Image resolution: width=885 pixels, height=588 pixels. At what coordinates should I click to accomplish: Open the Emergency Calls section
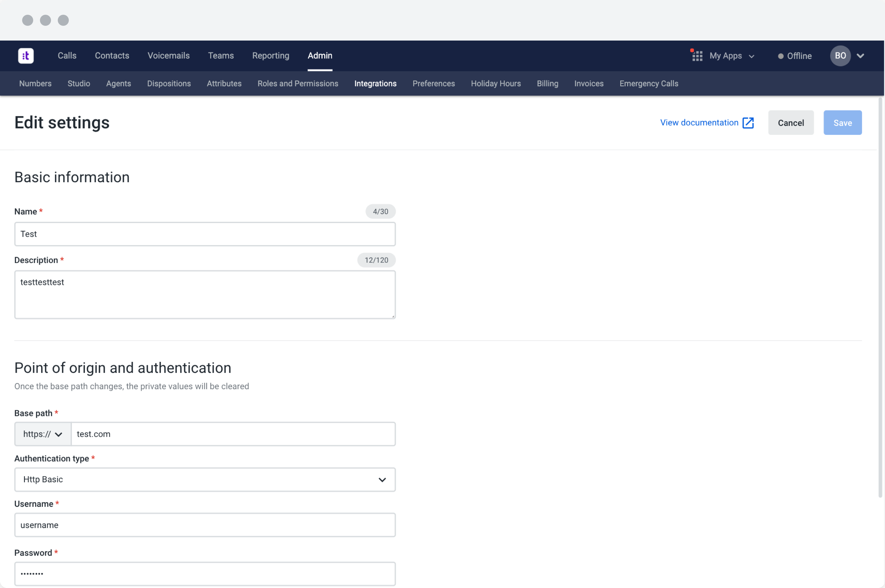(x=648, y=84)
